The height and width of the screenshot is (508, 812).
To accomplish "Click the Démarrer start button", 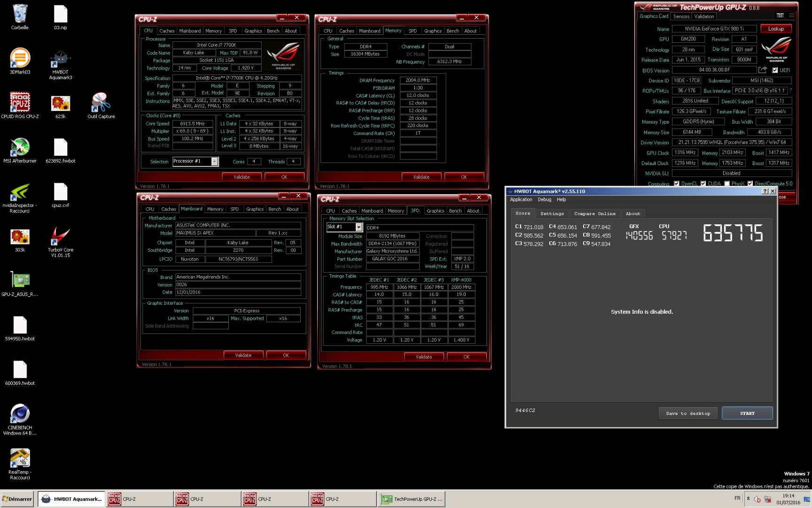I will point(17,499).
